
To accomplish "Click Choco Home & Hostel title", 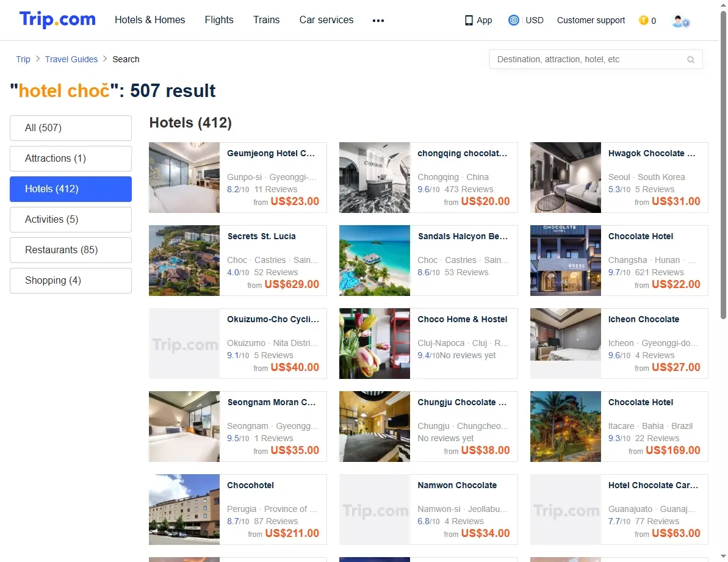I will coord(463,319).
